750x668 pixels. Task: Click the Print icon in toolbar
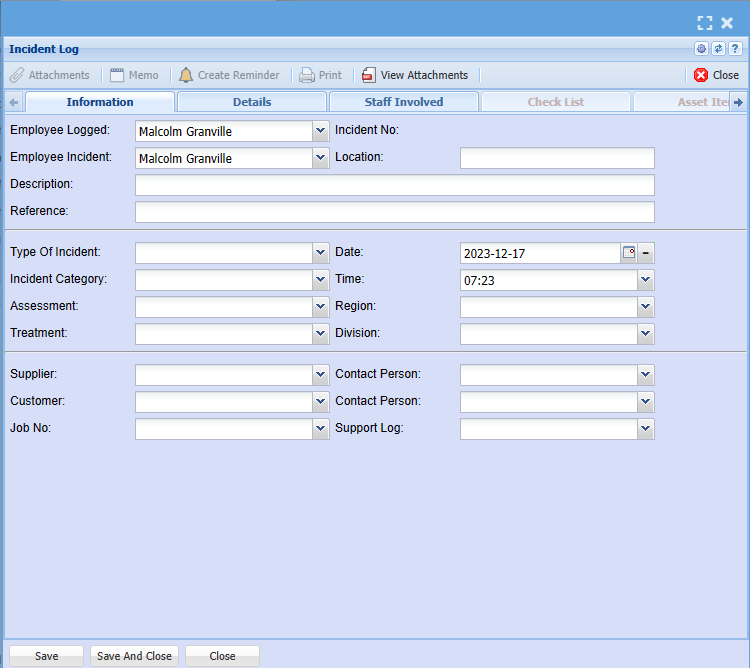pyautogui.click(x=307, y=75)
